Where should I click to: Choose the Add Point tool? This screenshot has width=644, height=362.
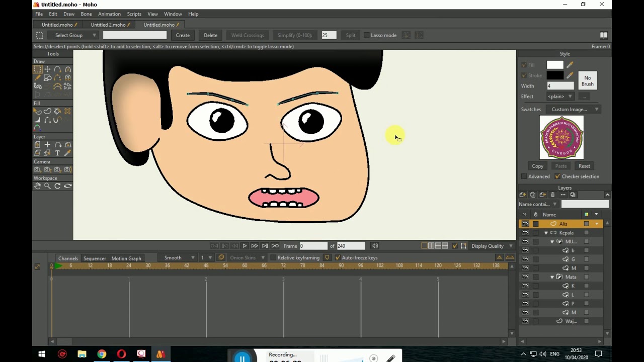57,69
